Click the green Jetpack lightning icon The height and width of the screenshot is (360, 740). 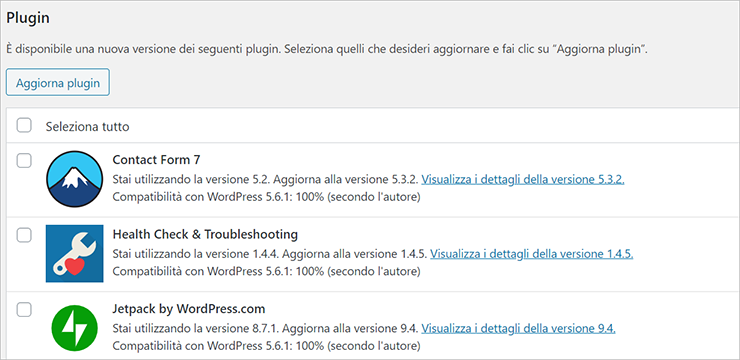(75, 328)
